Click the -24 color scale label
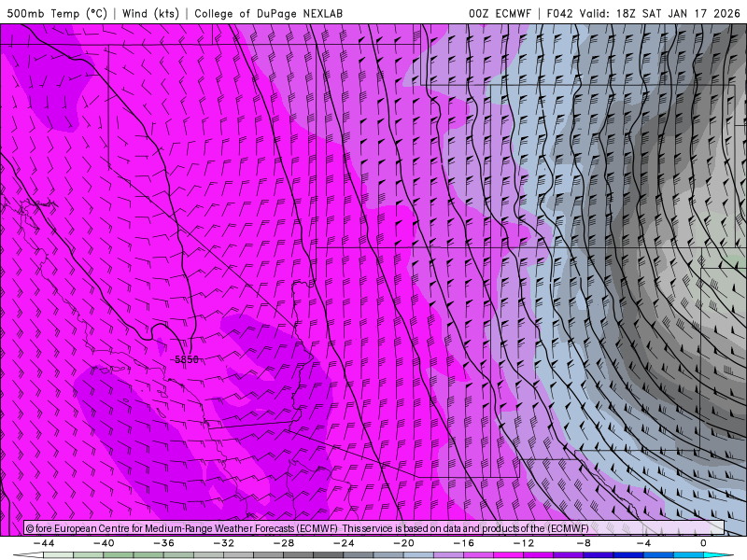Screen dimensions: 747x560 (344, 543)
